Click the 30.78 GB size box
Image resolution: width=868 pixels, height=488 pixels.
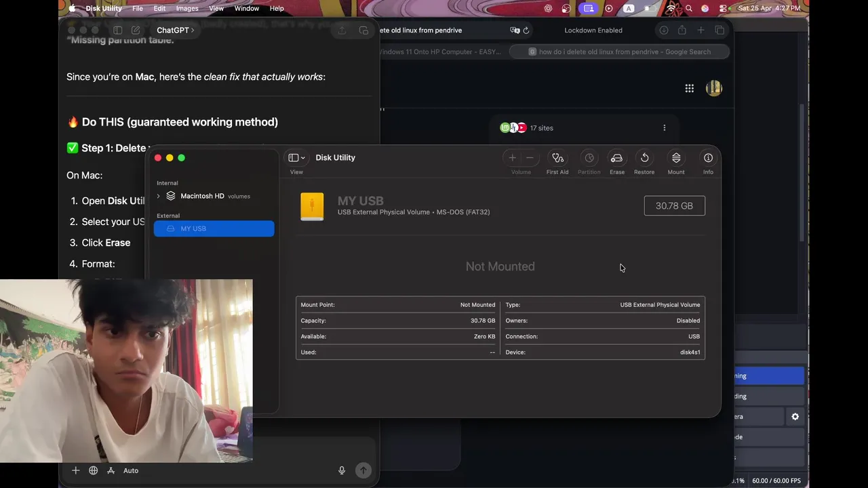(674, 205)
